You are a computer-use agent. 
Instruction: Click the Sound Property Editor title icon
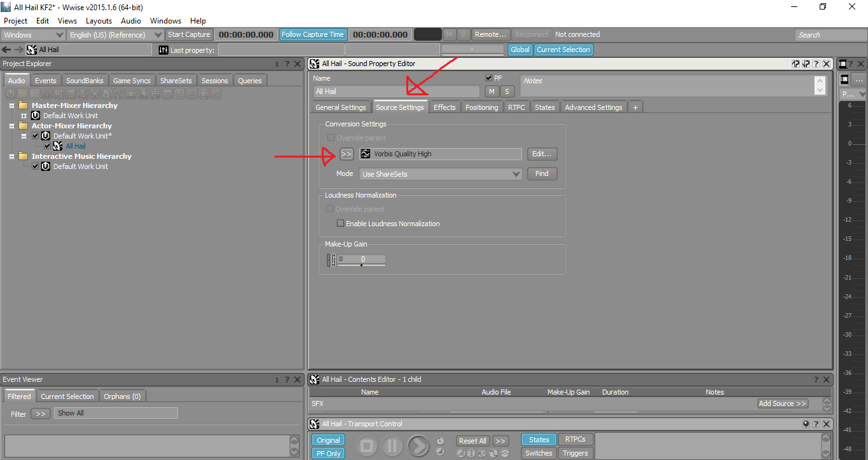(315, 64)
